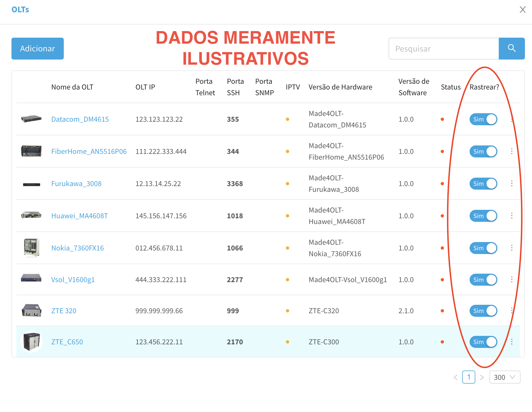Screen dimensions: 532x412
Task: Click the Adicionar button
Action: (38, 49)
